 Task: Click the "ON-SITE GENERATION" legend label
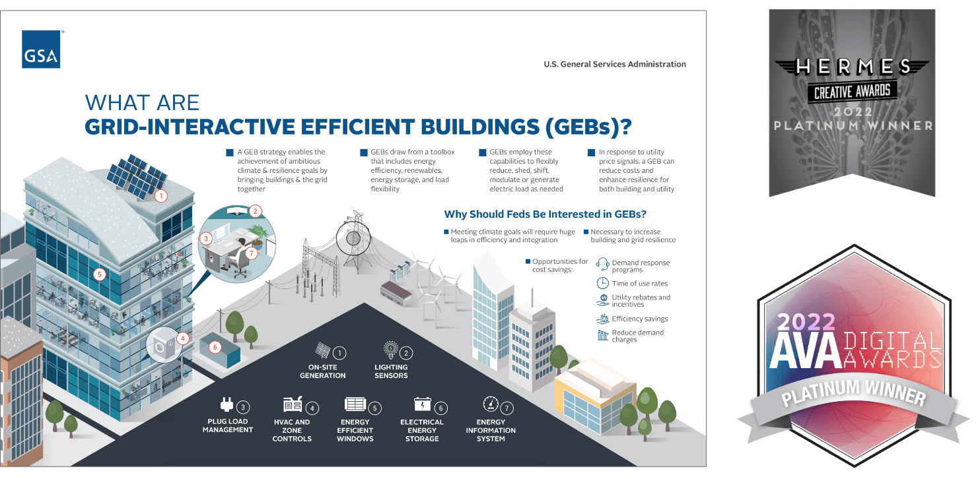click(x=323, y=371)
